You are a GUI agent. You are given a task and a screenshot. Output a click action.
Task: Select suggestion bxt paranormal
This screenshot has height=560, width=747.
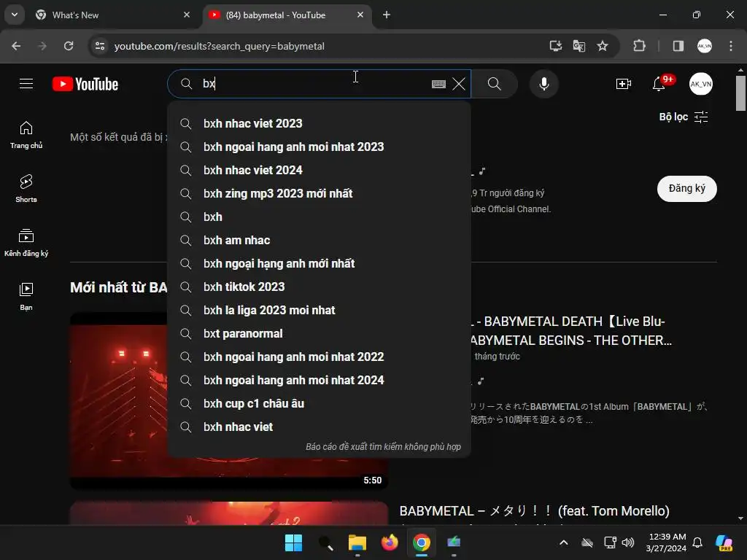tap(320, 333)
